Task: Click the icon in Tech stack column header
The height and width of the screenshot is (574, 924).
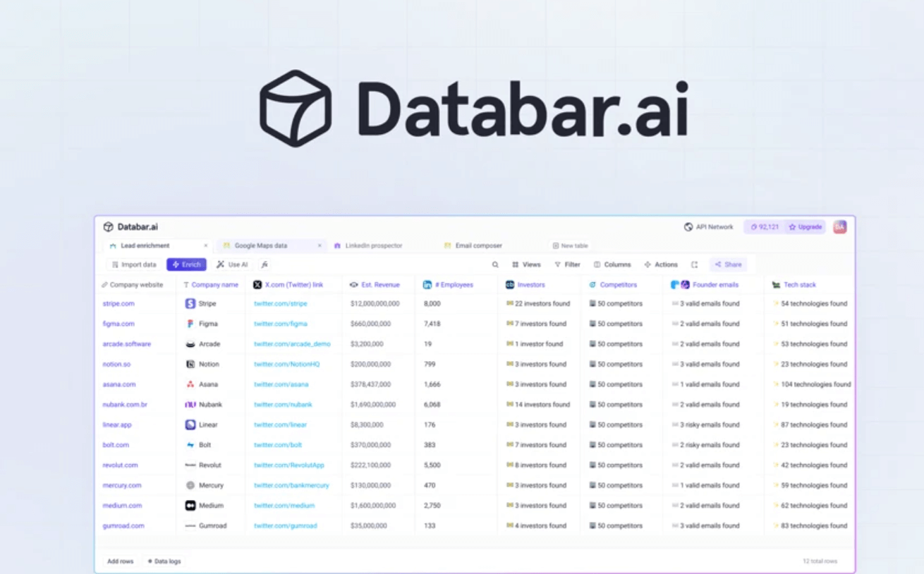Action: [776, 285]
